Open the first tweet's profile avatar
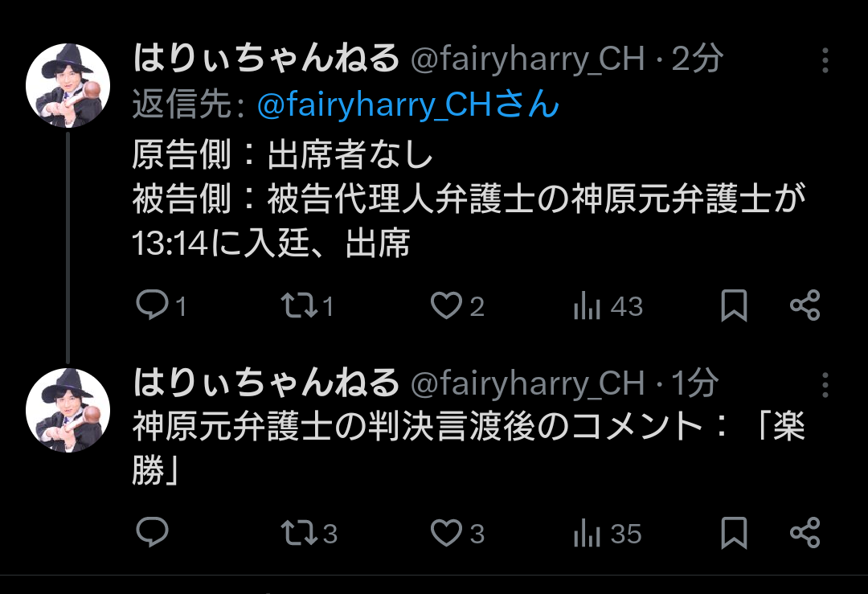 (x=68, y=85)
